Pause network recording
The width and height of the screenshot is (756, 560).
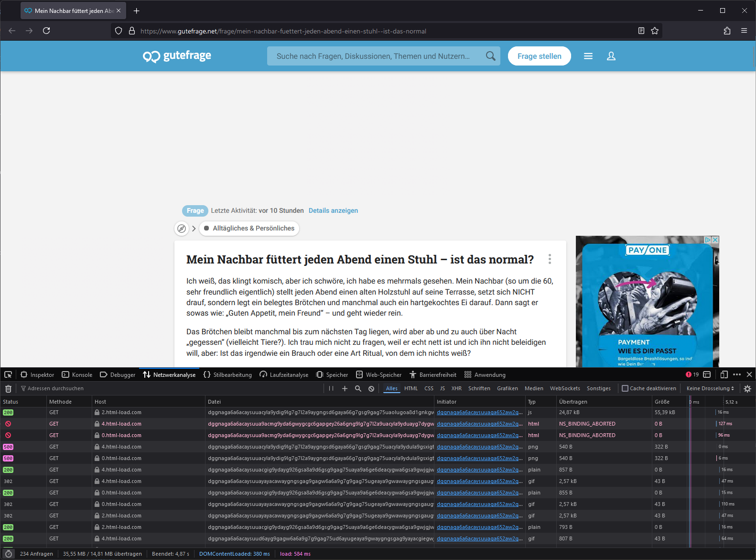[x=331, y=388]
